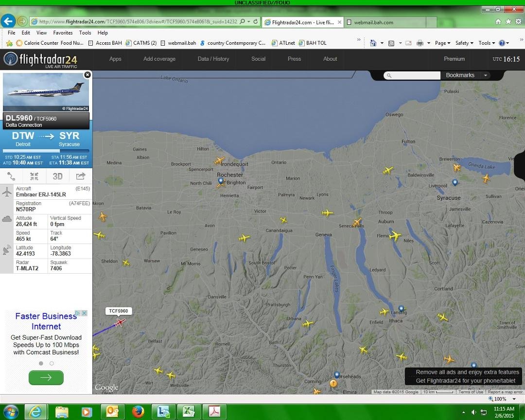This screenshot has width=525, height=420.
Task: Click the add to favorites bar star icon
Action: [9, 43]
